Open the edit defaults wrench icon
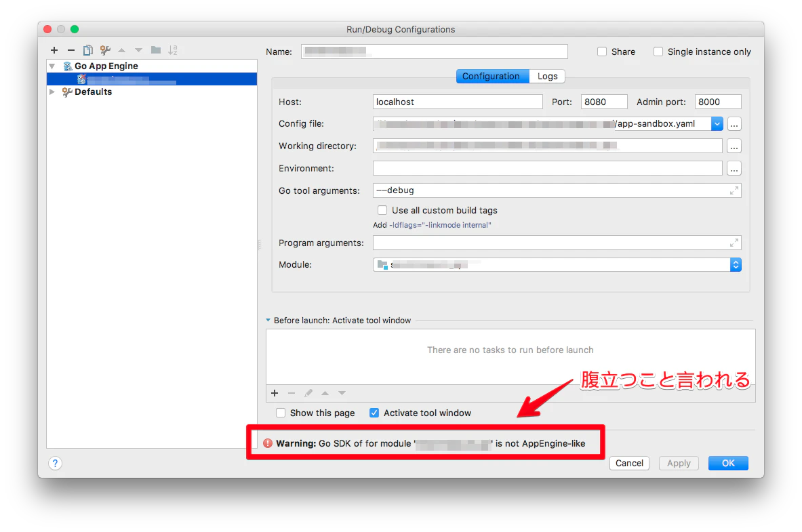Screen dimensions: 802x532 (x=105, y=50)
